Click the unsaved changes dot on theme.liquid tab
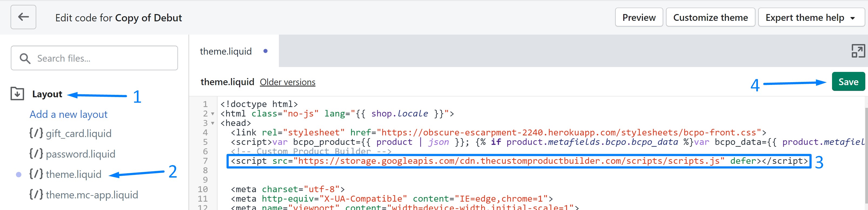 266,51
